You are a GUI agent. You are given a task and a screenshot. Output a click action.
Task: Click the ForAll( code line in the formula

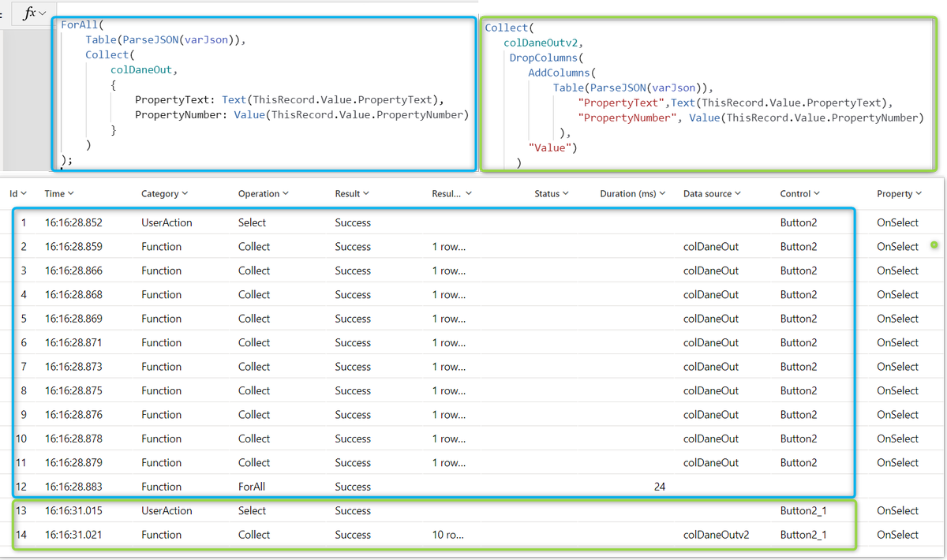pos(83,24)
